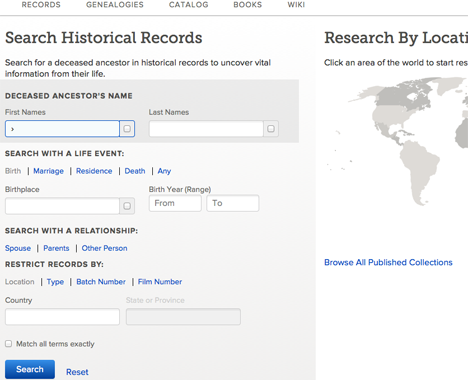
Task: Tick the exact-match box beside Last Names
Action: click(271, 129)
